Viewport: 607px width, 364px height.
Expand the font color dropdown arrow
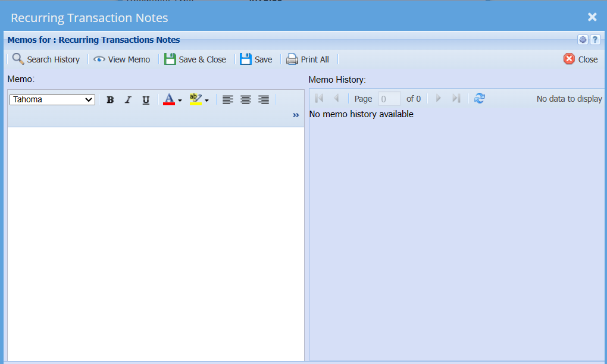pyautogui.click(x=180, y=101)
